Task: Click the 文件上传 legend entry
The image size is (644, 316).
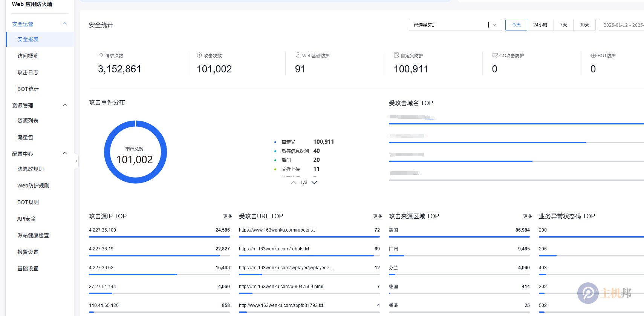Action: tap(297, 169)
